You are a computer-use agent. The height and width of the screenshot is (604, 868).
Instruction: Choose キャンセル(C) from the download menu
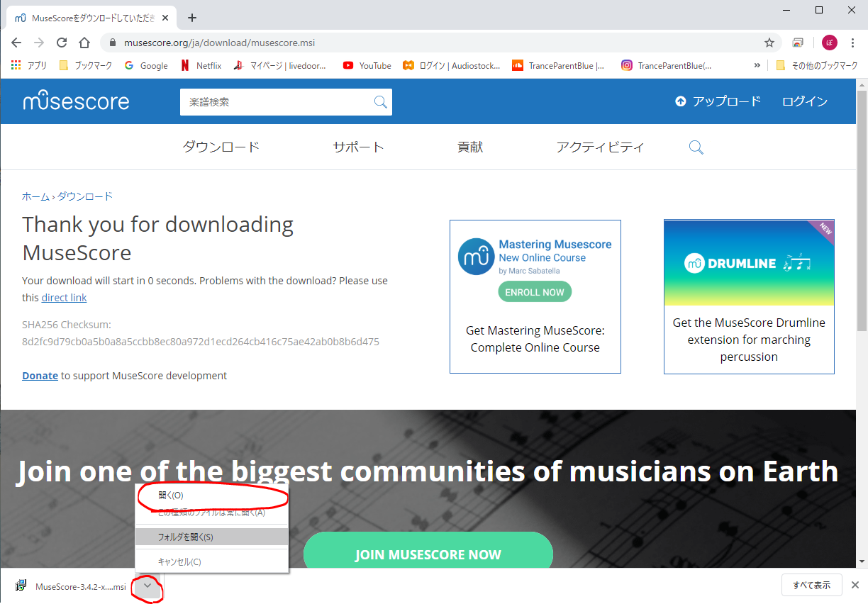[x=212, y=561]
